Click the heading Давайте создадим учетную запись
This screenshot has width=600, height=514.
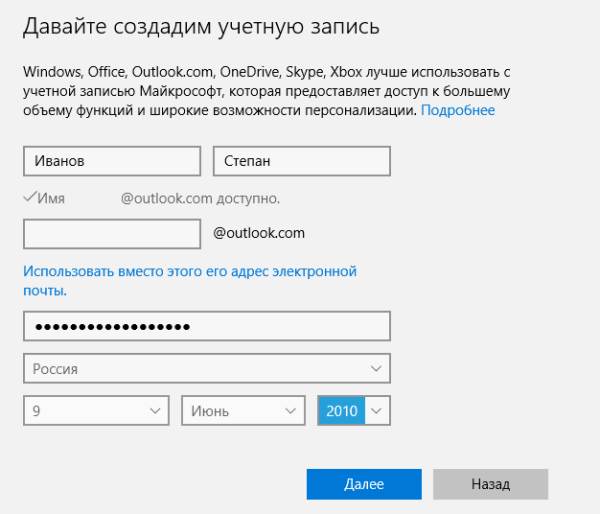point(201,25)
